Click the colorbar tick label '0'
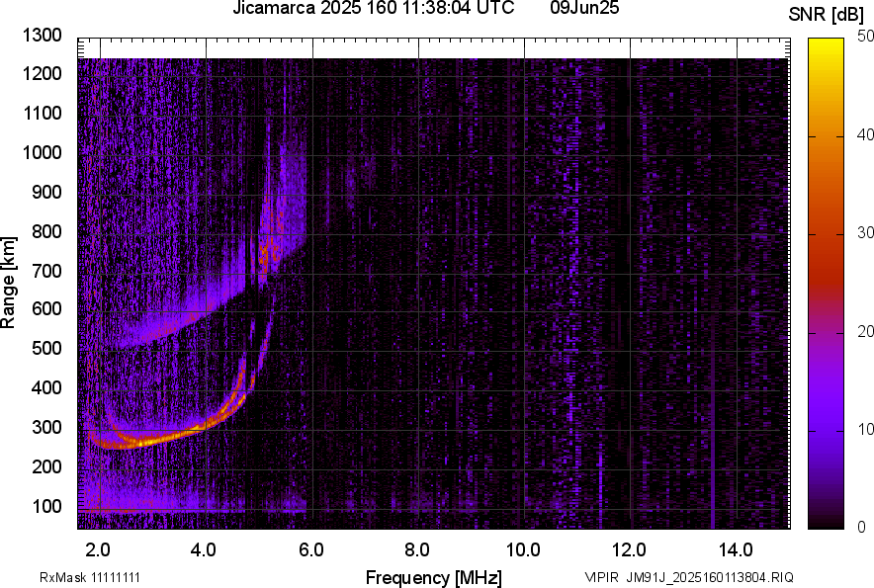The image size is (874, 588). coord(862,527)
